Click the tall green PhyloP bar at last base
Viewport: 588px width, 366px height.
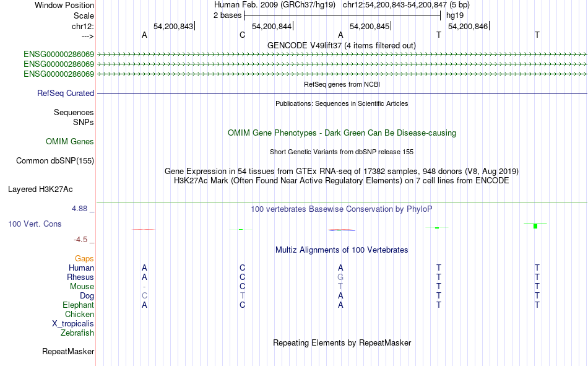(x=535, y=226)
